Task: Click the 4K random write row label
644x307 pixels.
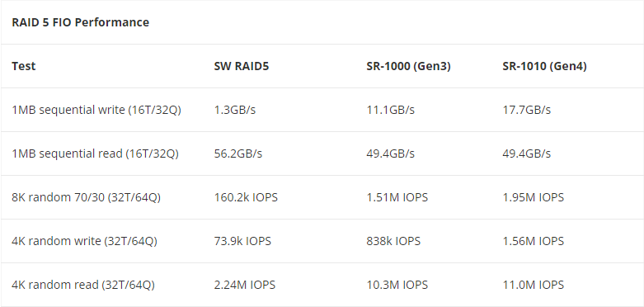Action: [84, 241]
